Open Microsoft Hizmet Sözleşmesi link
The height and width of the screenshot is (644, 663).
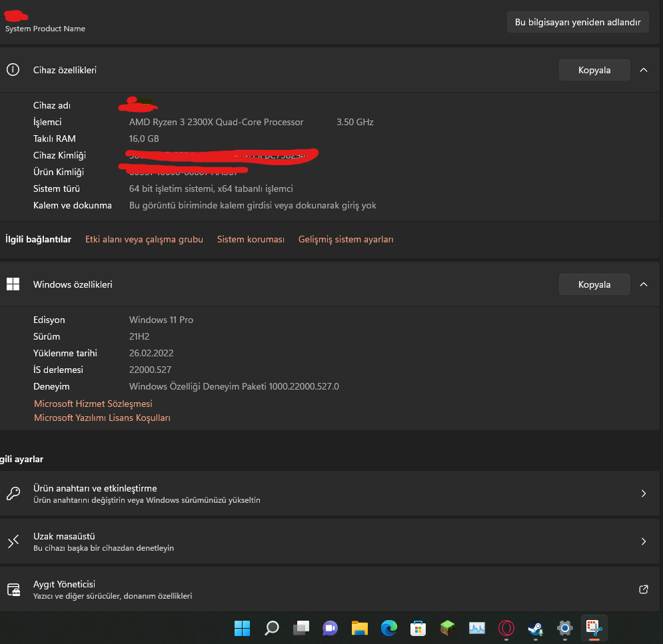tap(93, 404)
